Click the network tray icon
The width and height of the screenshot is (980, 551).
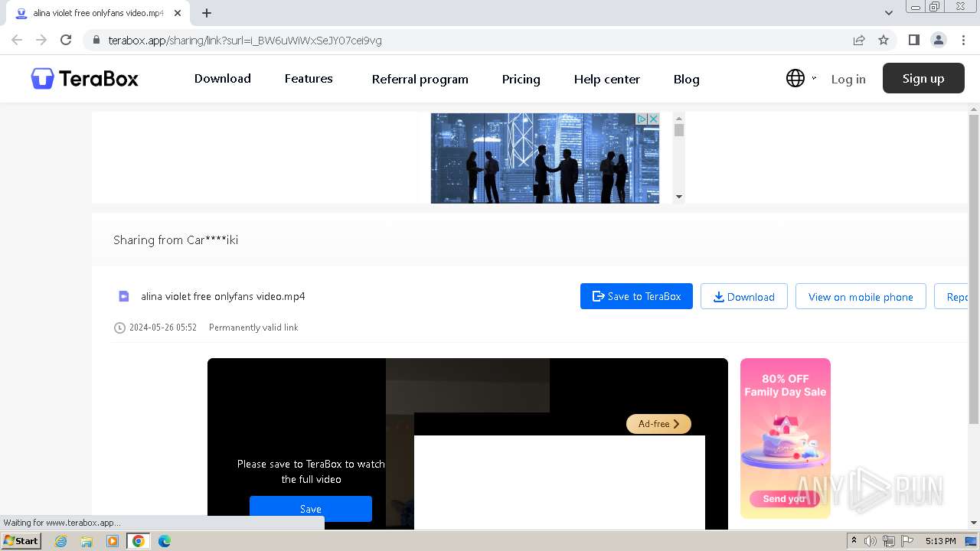coord(889,541)
